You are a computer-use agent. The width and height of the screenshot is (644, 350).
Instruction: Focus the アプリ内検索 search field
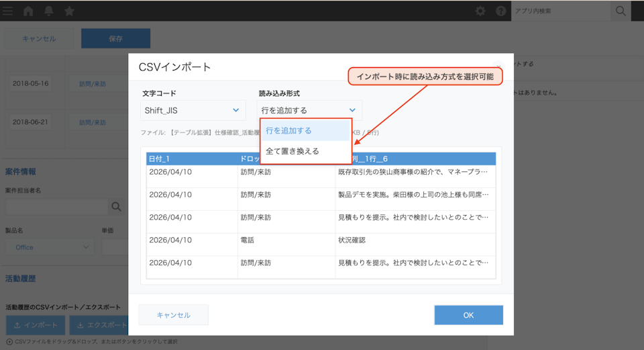pyautogui.click(x=560, y=11)
